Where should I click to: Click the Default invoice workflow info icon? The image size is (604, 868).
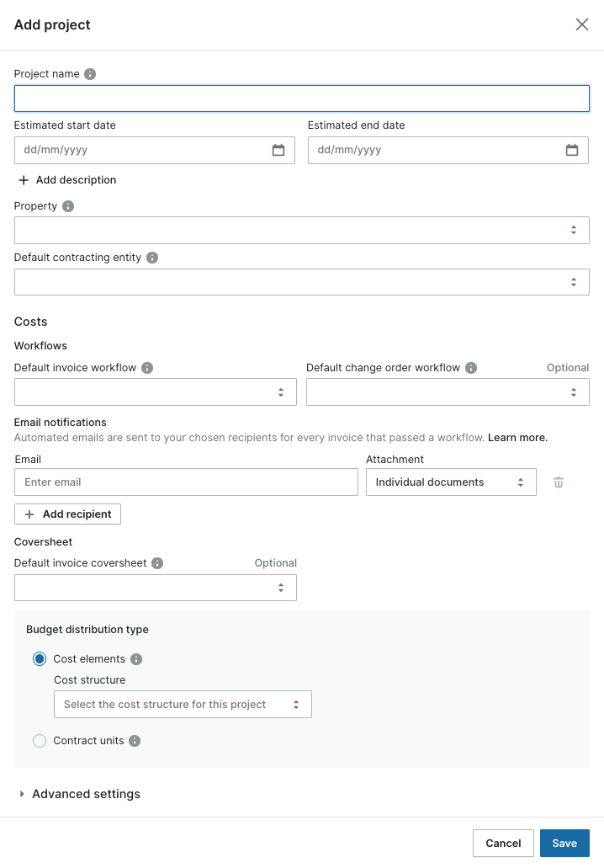tap(147, 368)
